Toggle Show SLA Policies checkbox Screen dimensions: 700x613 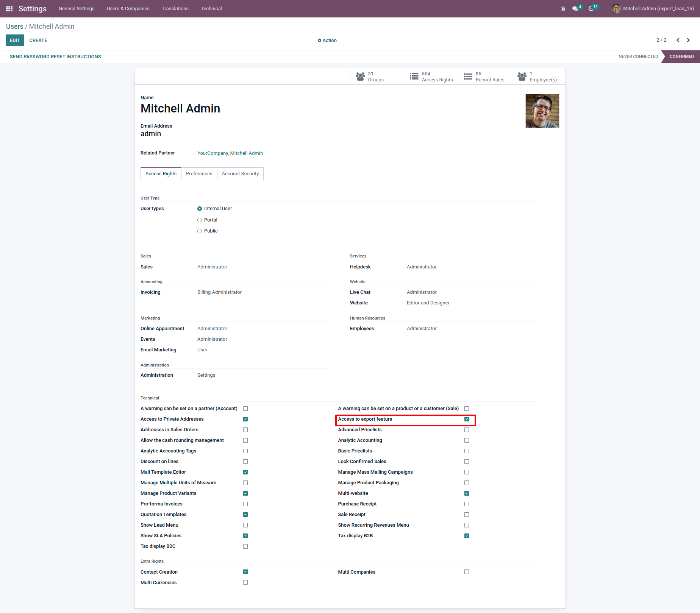click(245, 536)
